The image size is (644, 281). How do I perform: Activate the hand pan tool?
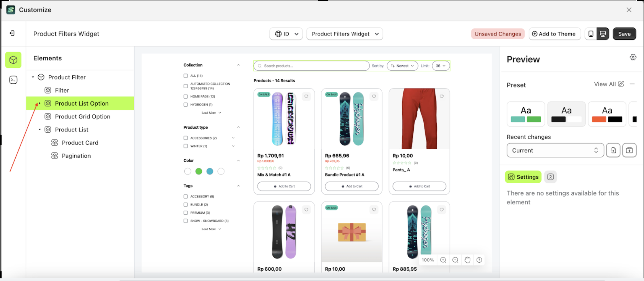pos(467,260)
